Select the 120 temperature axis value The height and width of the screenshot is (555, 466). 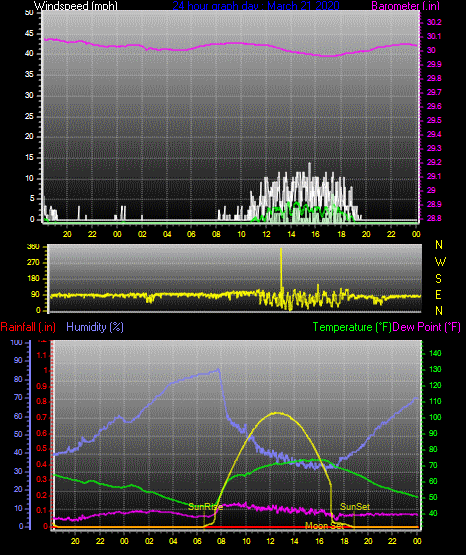pyautogui.click(x=435, y=385)
